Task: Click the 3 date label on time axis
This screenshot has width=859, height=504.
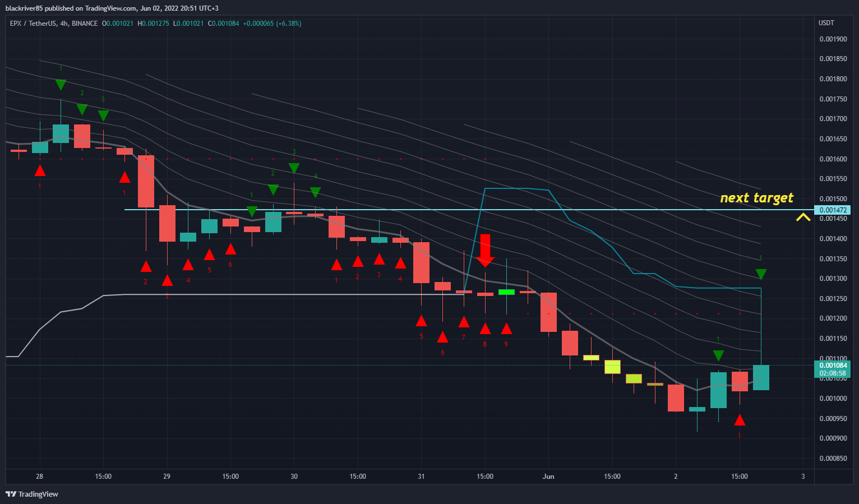Action: click(x=803, y=477)
